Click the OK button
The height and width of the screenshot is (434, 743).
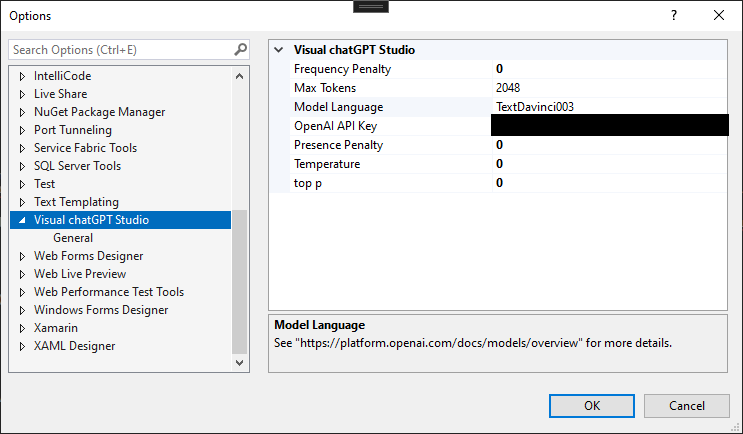pyautogui.click(x=592, y=406)
